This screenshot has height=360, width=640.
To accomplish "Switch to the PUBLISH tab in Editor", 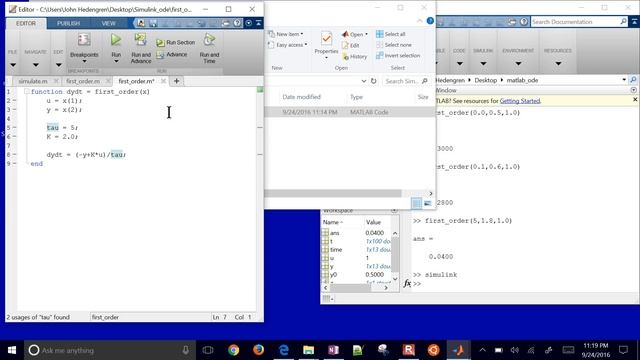I will (68, 23).
